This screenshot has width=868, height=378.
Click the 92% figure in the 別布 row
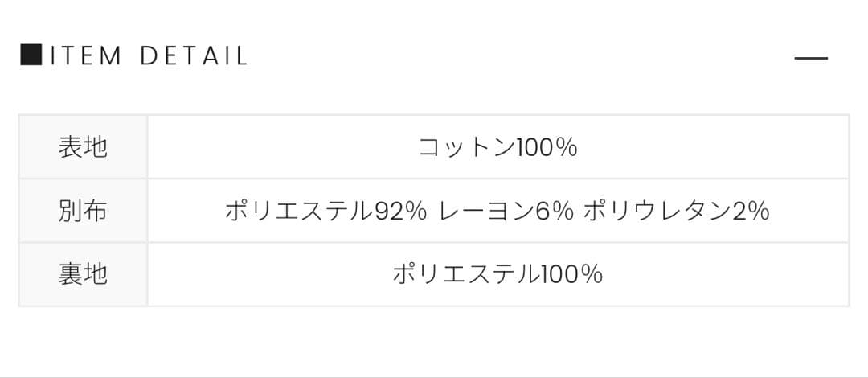(x=400, y=212)
